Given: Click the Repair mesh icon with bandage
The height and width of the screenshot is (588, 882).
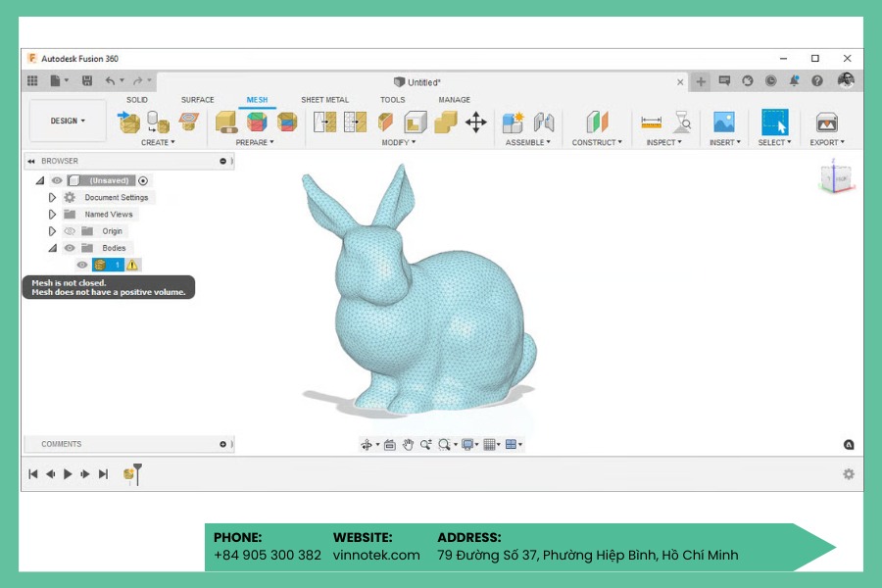Looking at the screenshot, I should tap(226, 122).
